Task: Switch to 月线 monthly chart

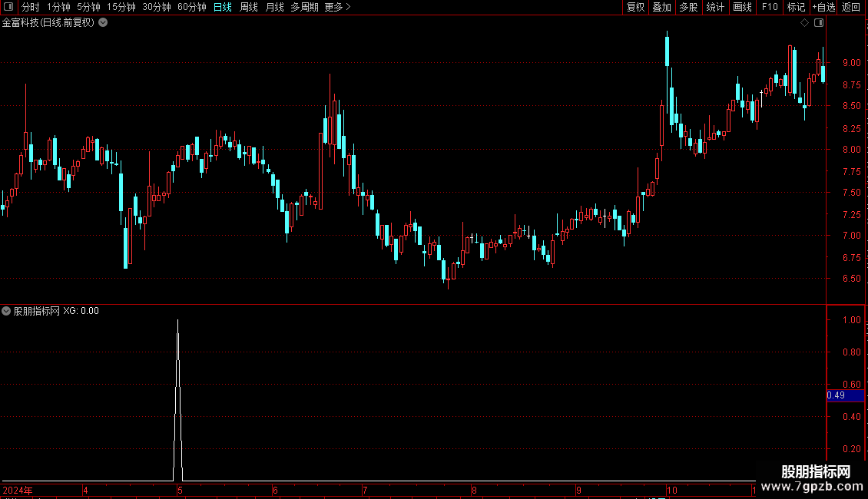Action: pos(274,7)
